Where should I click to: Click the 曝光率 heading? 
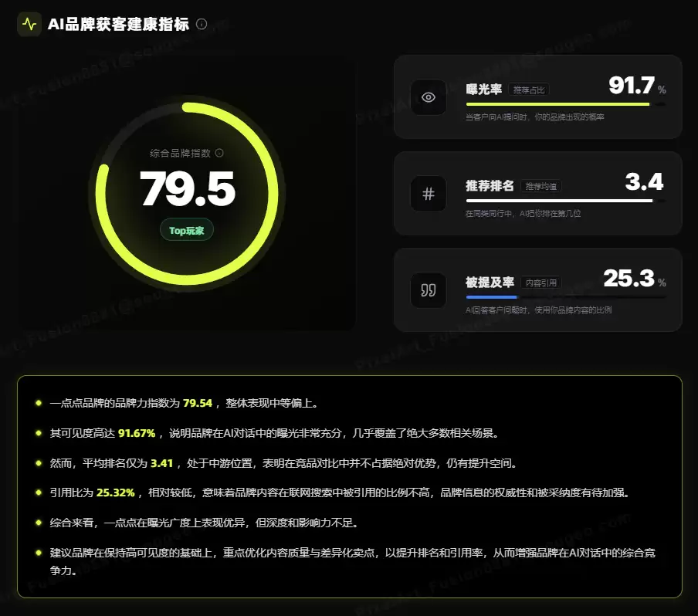coord(484,90)
